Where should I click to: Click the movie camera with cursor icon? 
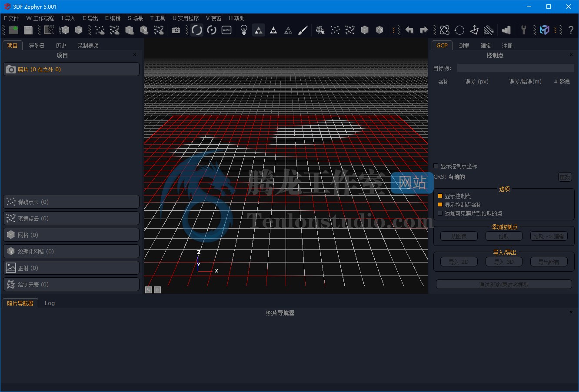tap(320, 30)
